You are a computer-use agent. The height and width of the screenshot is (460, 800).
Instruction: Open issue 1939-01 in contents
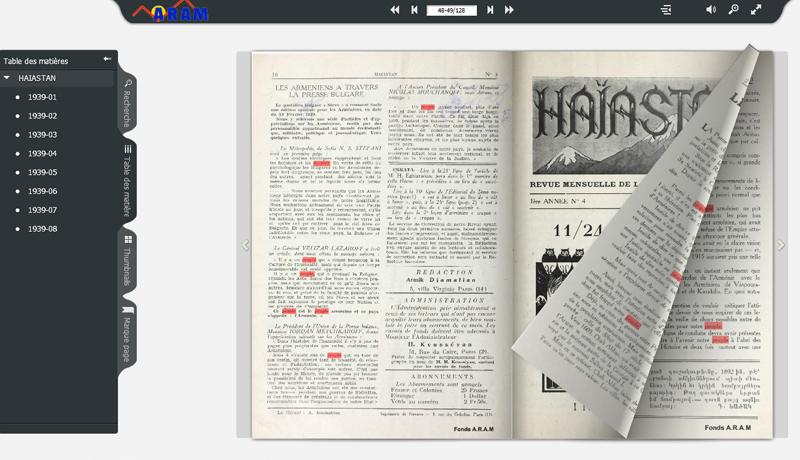coord(42,97)
